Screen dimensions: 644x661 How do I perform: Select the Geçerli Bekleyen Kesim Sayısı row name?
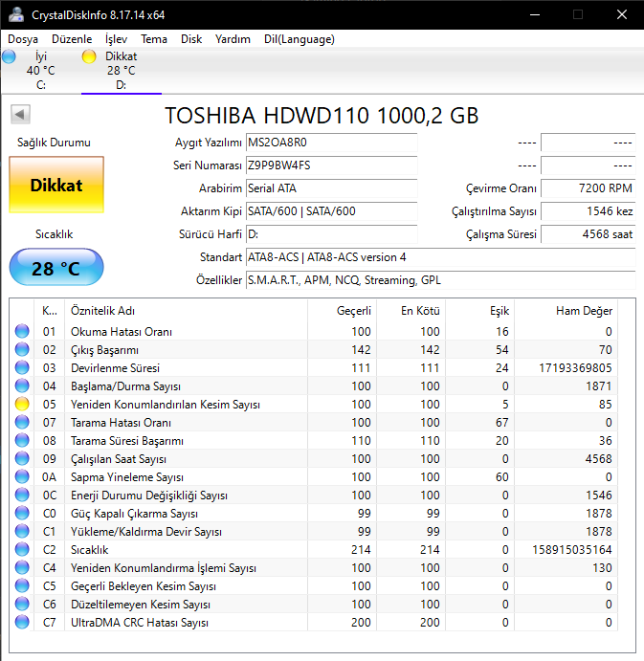[x=144, y=586]
